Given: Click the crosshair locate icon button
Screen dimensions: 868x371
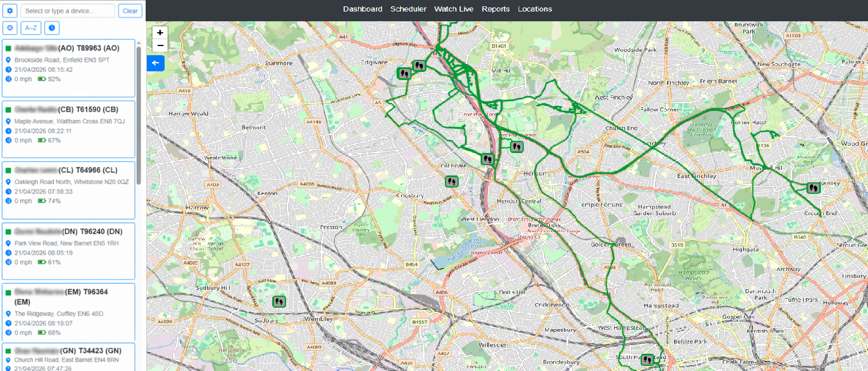Looking at the screenshot, I should [x=10, y=28].
